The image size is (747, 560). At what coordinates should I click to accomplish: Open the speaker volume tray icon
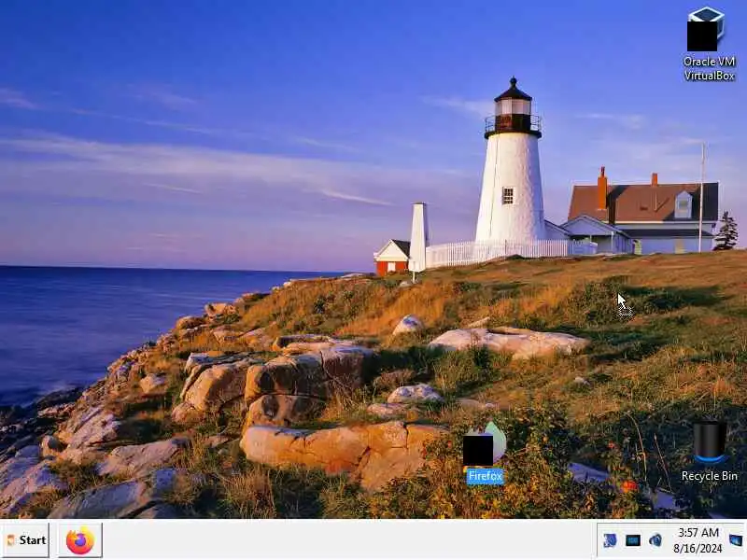(656, 540)
